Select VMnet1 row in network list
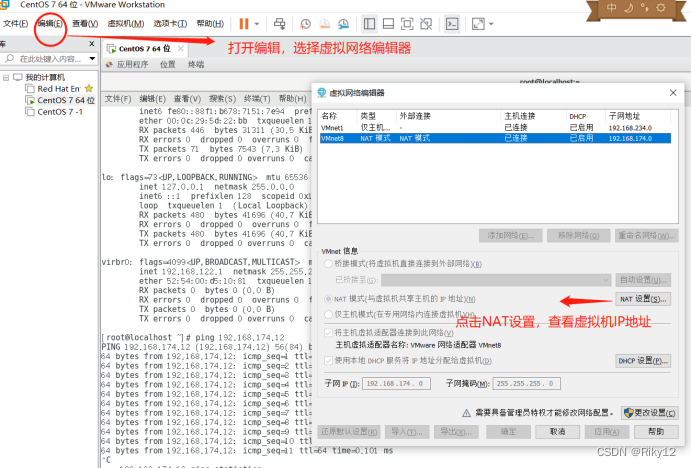The width and height of the screenshot is (691, 468). point(495,128)
